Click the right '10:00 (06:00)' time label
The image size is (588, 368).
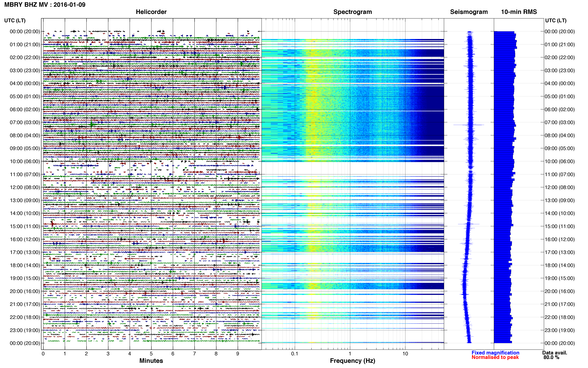pyautogui.click(x=560, y=161)
